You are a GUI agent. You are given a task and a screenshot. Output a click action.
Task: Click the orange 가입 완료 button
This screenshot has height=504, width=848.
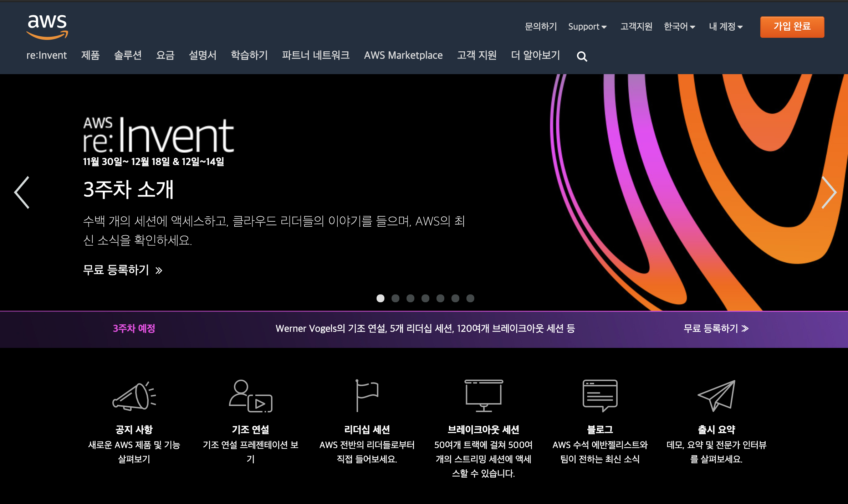792,27
